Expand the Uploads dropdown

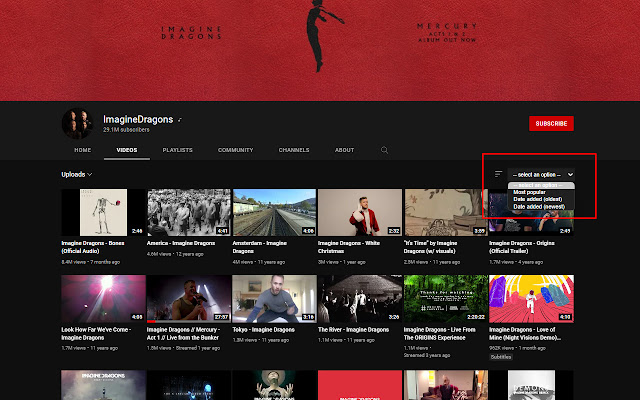tap(77, 174)
